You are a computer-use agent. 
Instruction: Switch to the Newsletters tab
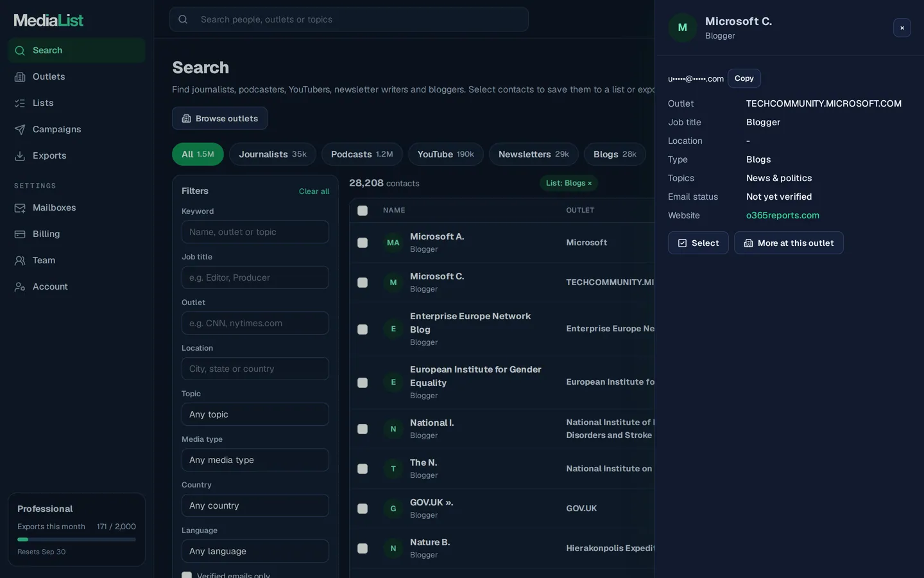pyautogui.click(x=534, y=154)
